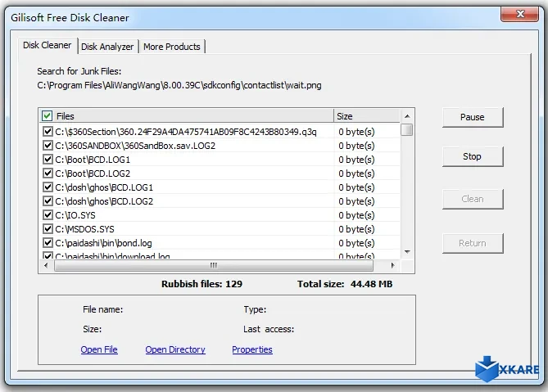Screen dimensions: 548x392
Task: Click the Return button
Action: [473, 243]
